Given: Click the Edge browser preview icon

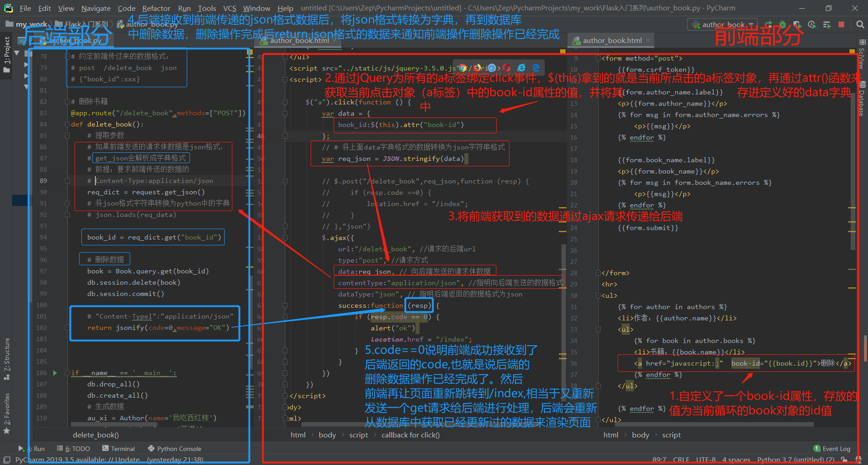Looking at the screenshot, I should [x=536, y=68].
